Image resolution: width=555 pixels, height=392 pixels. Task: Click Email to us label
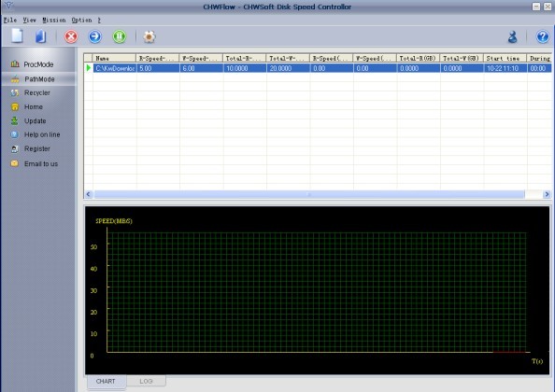click(x=41, y=163)
